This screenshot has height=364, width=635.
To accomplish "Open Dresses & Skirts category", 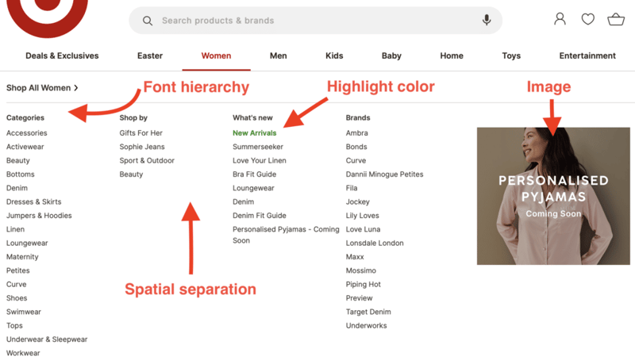I will click(33, 201).
